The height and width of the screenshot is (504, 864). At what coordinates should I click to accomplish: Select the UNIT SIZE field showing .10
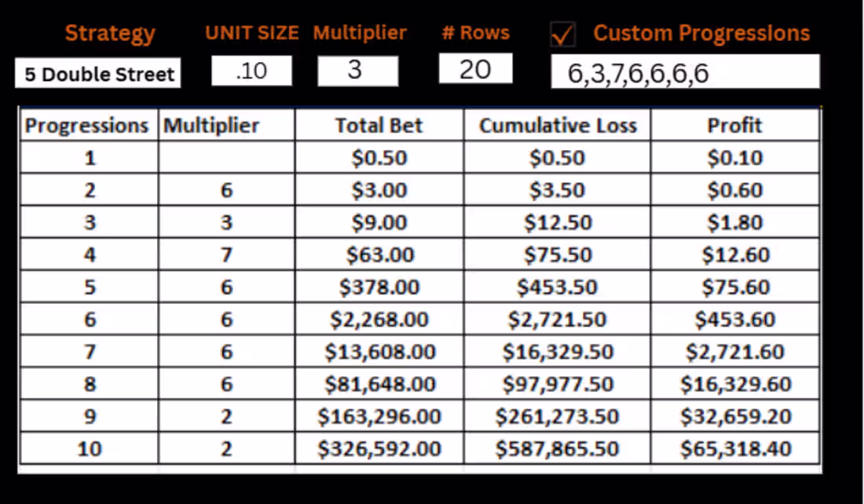[252, 71]
